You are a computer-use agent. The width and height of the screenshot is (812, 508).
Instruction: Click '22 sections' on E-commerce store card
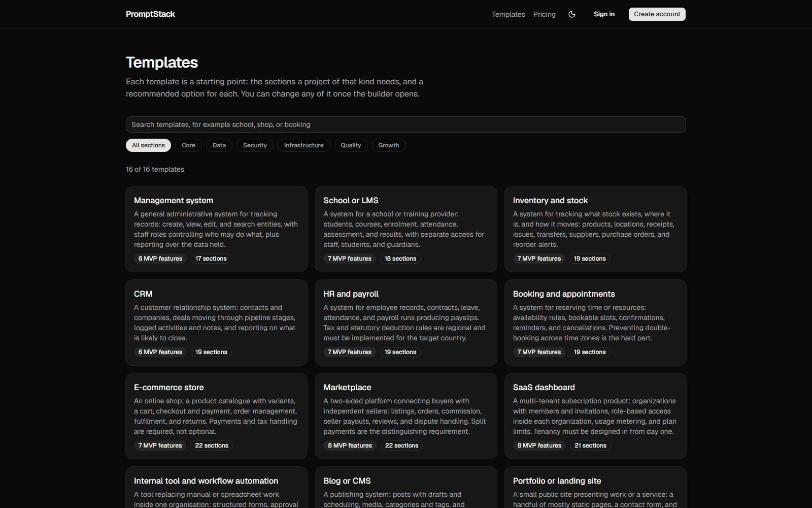coord(212,446)
